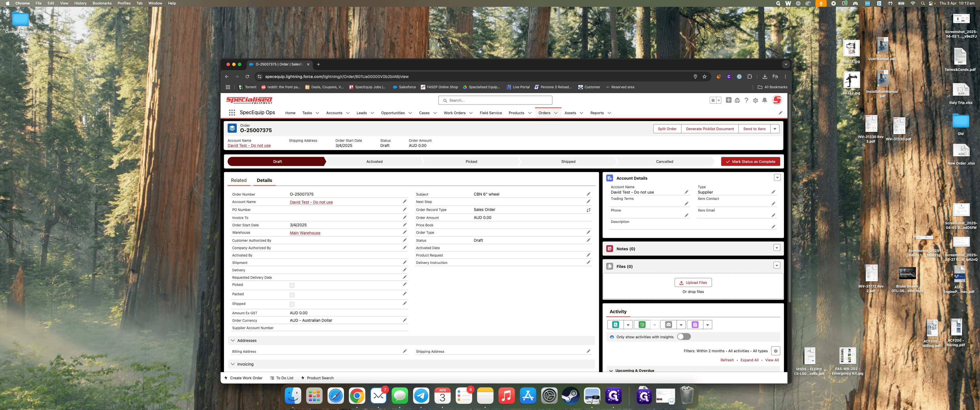Open the Salesforce App Launcher grid
This screenshot has height=410, width=980.
coord(232,112)
